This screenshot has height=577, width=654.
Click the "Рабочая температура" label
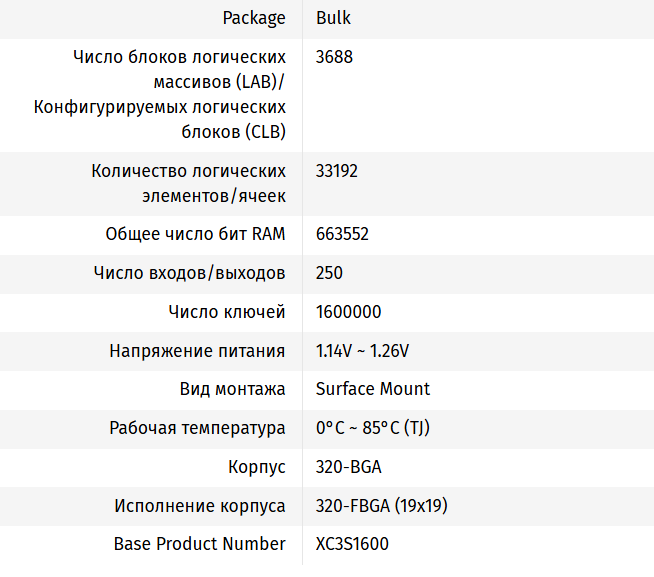(x=197, y=428)
